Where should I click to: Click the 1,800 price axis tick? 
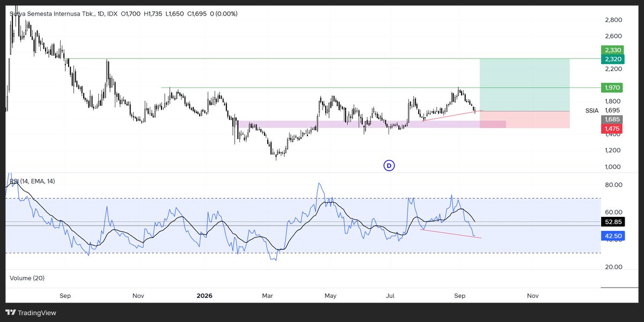tap(612, 101)
